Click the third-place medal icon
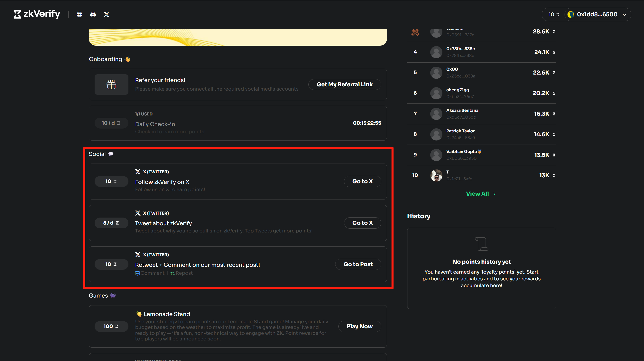644x361 pixels. click(x=415, y=32)
